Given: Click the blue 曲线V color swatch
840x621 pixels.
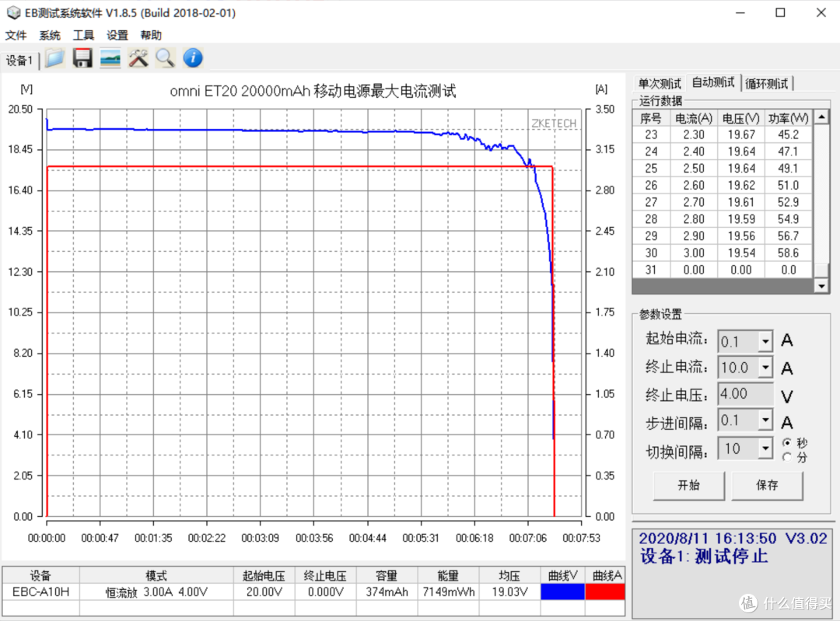Looking at the screenshot, I should click(x=562, y=591).
